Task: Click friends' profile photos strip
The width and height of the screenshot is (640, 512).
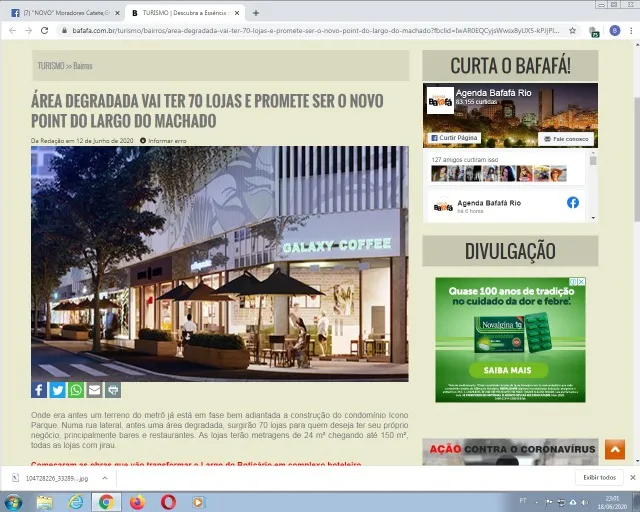Action: coord(499,174)
